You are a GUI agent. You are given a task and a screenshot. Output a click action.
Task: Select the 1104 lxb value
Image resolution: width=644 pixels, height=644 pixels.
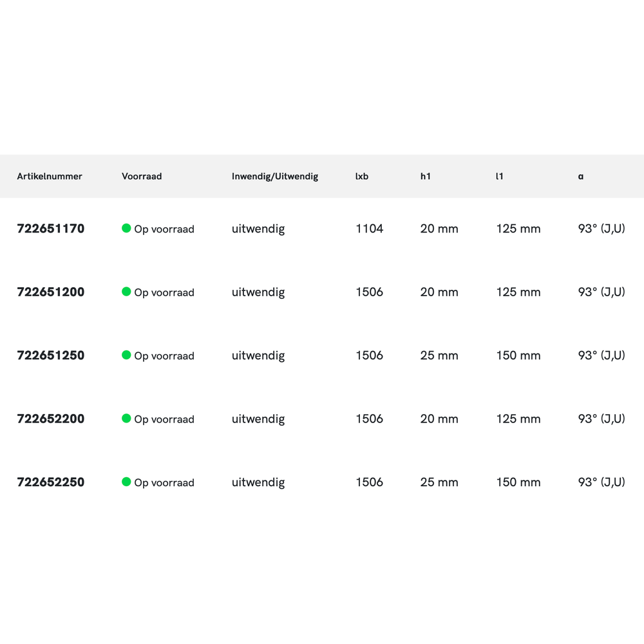pos(370,229)
